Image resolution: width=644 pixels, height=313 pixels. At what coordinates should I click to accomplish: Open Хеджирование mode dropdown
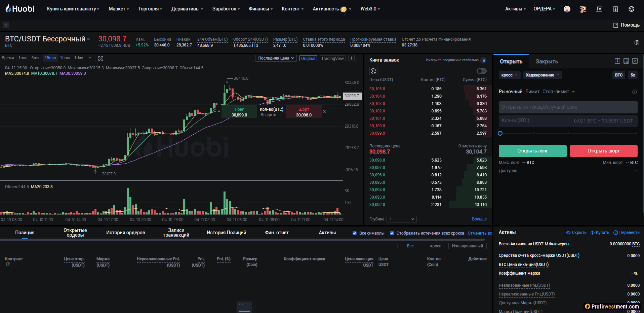542,75
